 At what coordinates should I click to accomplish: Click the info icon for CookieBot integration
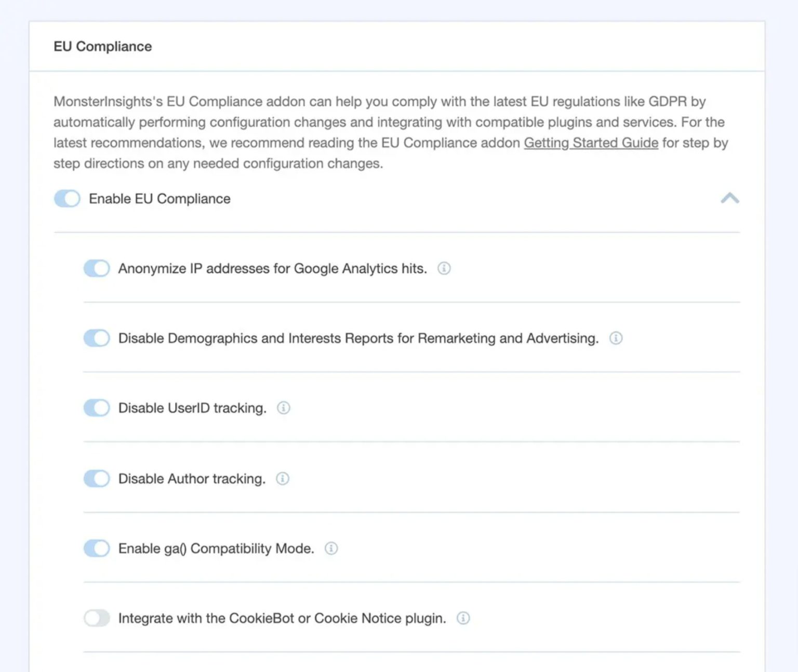pos(462,618)
